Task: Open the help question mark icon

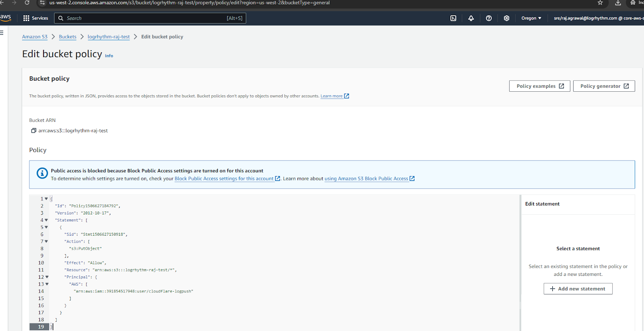Action: point(489,18)
